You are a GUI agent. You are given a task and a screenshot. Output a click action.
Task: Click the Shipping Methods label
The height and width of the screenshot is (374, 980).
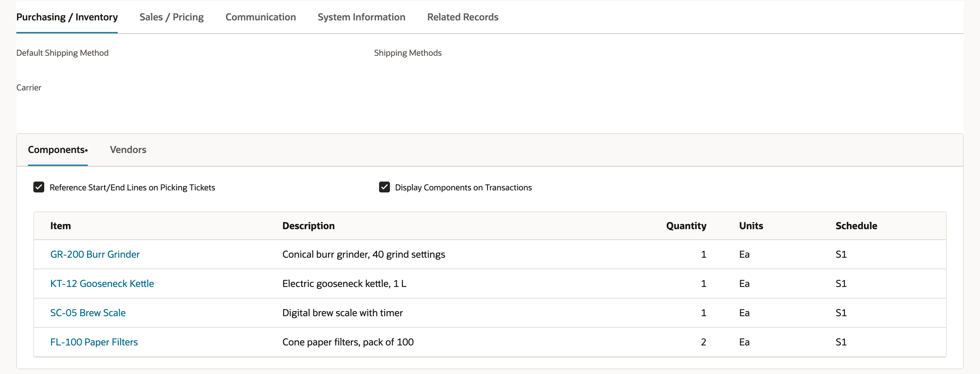[x=407, y=53]
